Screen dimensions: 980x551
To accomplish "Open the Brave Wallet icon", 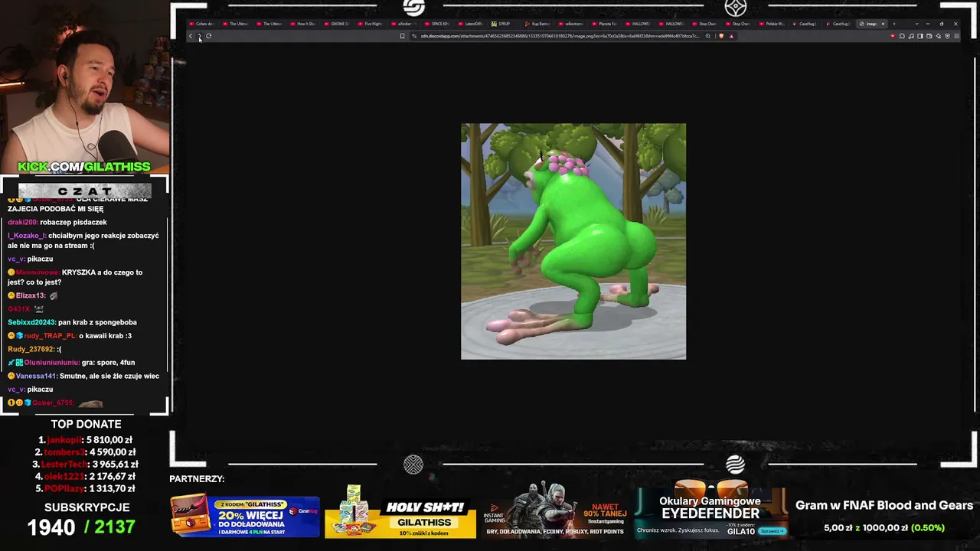I will click(x=929, y=36).
